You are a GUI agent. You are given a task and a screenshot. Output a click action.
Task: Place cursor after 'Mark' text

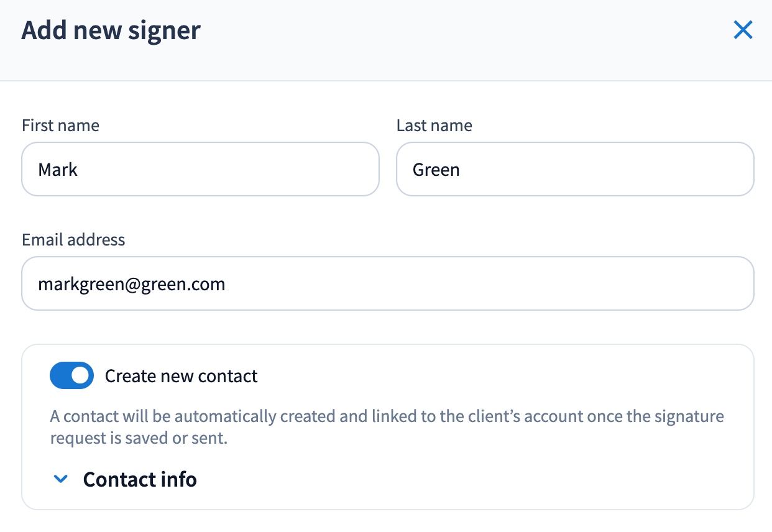(79, 169)
